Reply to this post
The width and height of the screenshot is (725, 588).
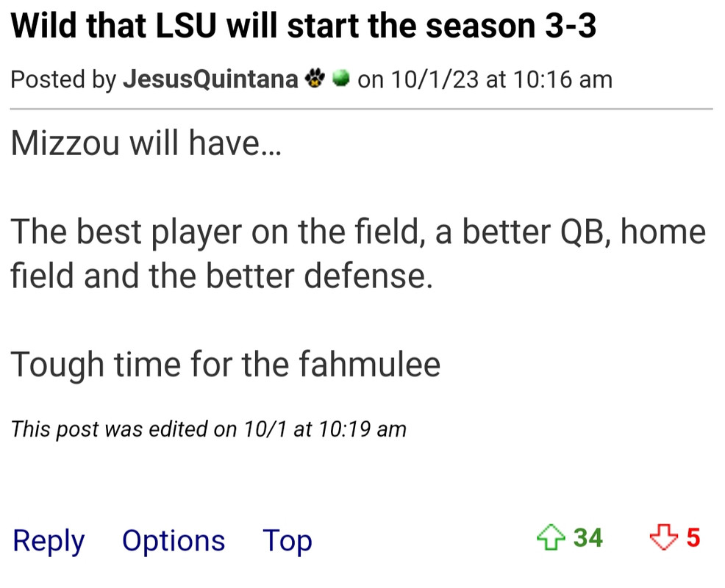pos(49,540)
